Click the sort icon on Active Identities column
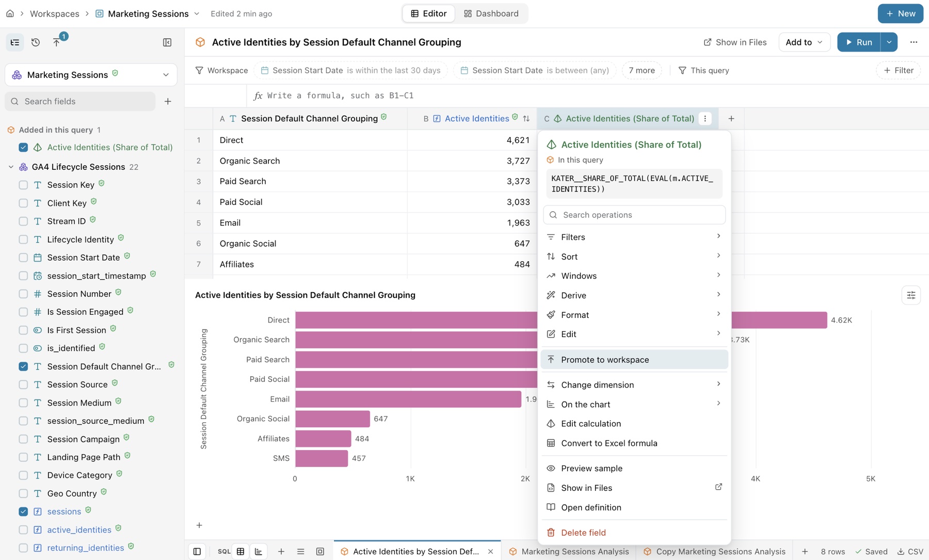Viewport: 929px width, 560px height. (x=526, y=119)
